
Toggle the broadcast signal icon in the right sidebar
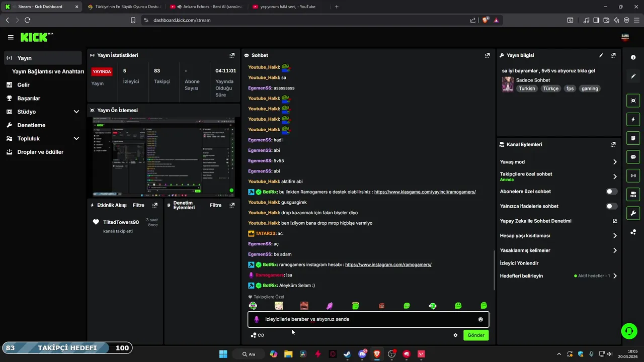[x=633, y=175]
